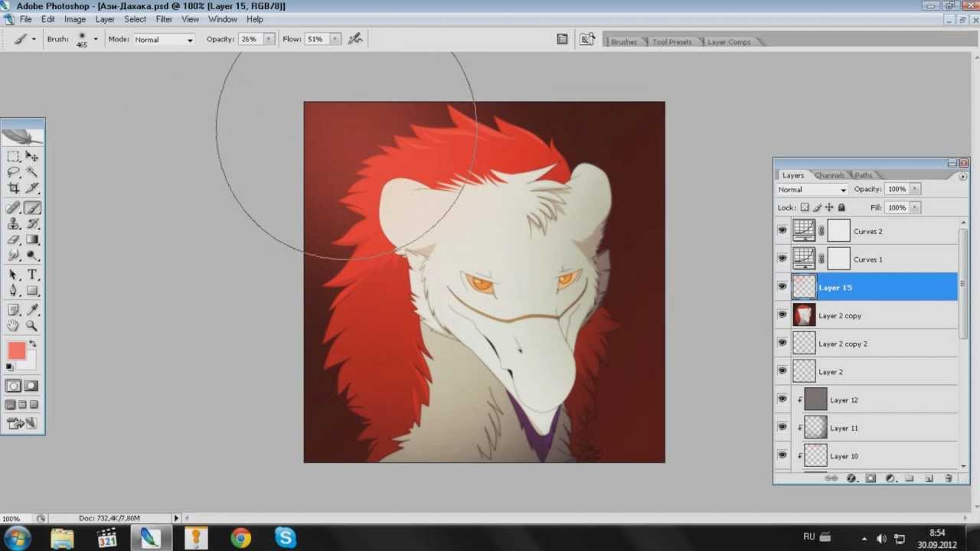Create a new layer
This screenshot has height=551, width=980.
tap(929, 478)
